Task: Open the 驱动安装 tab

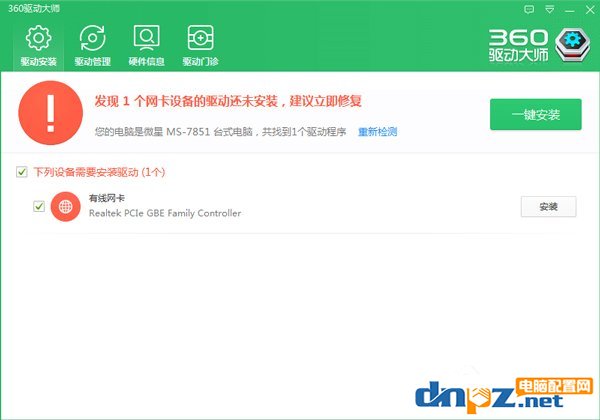Action: pyautogui.click(x=38, y=46)
